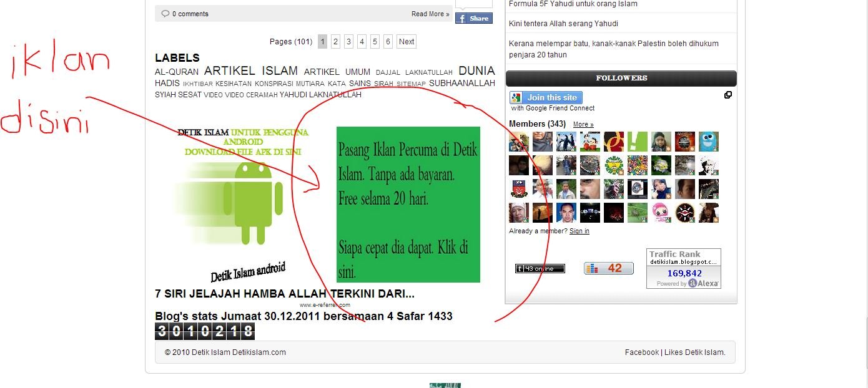868x388 pixels.
Task: Click the 43 online counter badge
Action: pos(540,269)
